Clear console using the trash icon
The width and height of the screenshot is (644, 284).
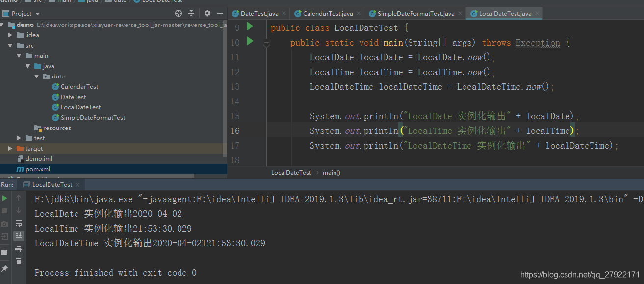point(19,261)
